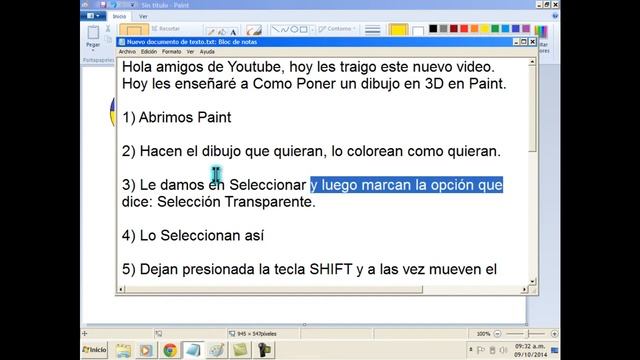640x360 pixels.
Task: Open the Edición menu in Bloc de notas
Action: tap(149, 52)
